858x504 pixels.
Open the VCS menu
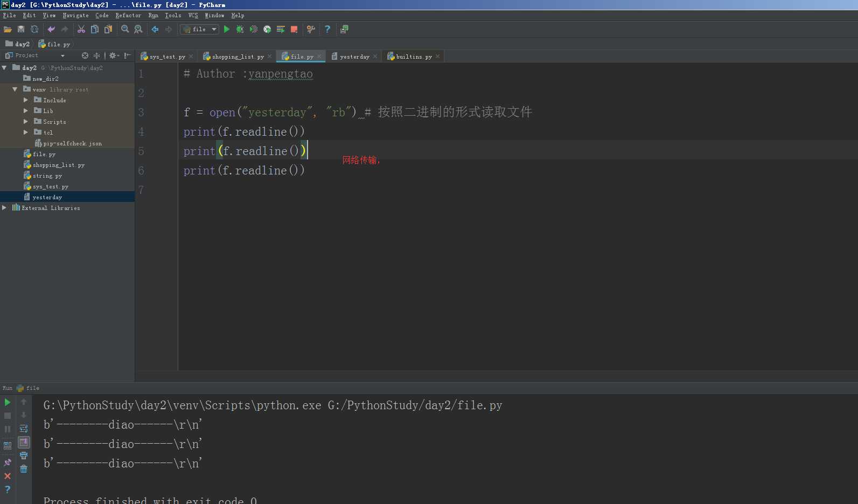(193, 16)
